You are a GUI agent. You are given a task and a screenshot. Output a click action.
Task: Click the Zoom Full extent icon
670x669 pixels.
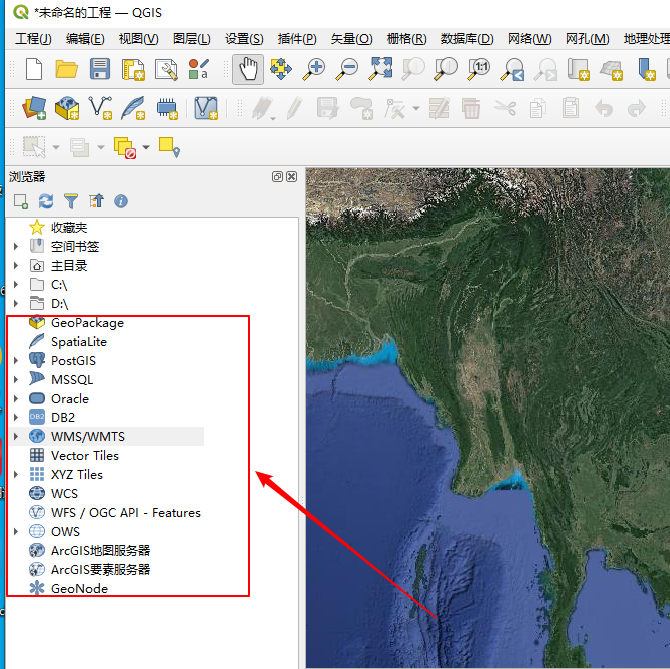380,69
